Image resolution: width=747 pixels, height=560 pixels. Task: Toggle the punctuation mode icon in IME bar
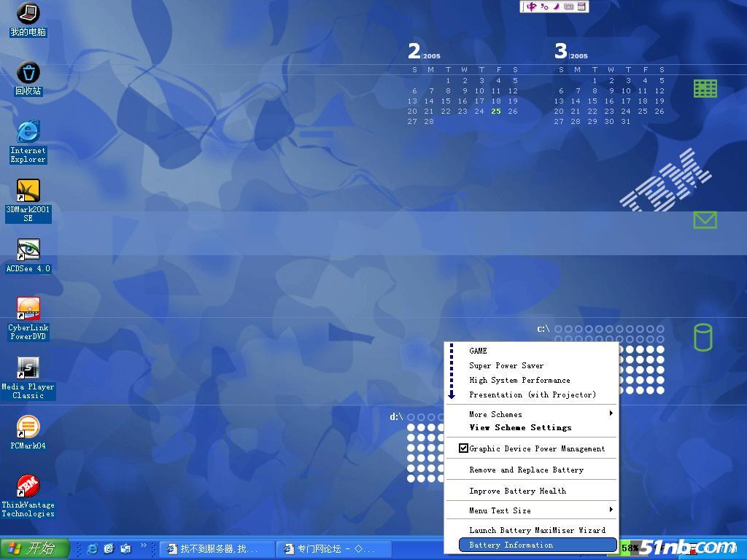(544, 7)
